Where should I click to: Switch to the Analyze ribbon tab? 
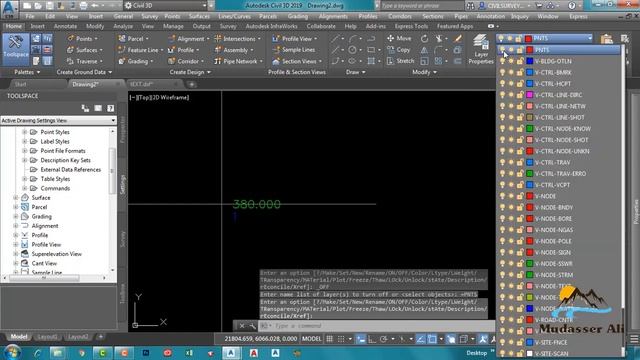coord(123,26)
